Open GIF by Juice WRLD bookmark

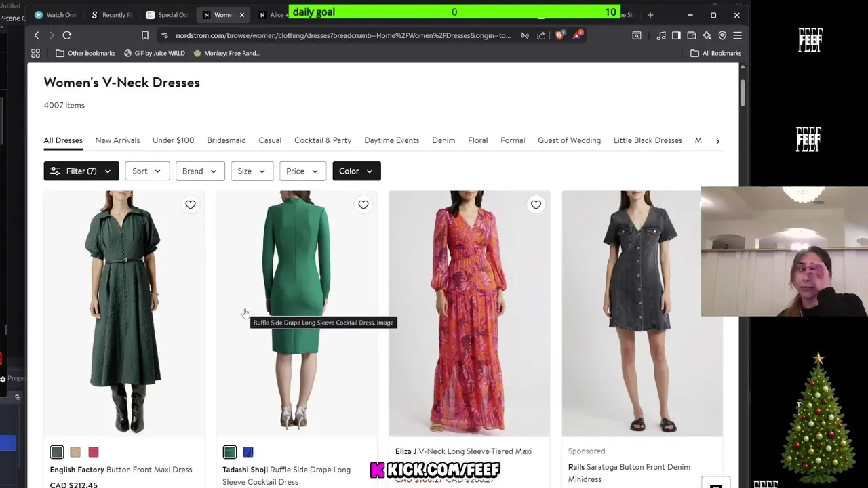click(x=154, y=53)
